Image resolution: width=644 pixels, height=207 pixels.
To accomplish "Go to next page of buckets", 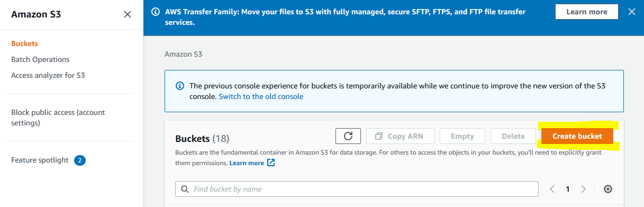I will (584, 189).
